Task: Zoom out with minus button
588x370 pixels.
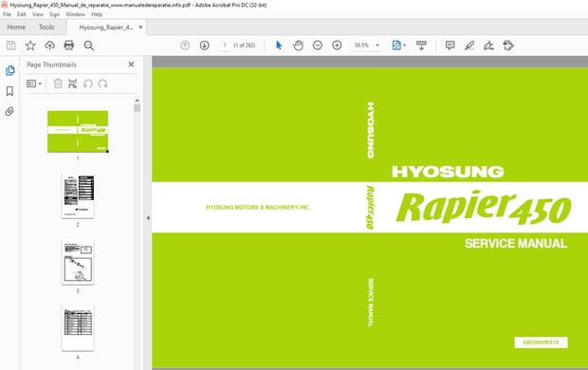Action: pos(318,46)
